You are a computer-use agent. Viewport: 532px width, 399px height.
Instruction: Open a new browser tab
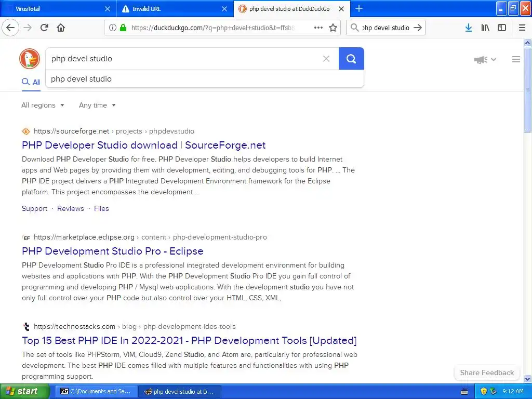point(358,8)
